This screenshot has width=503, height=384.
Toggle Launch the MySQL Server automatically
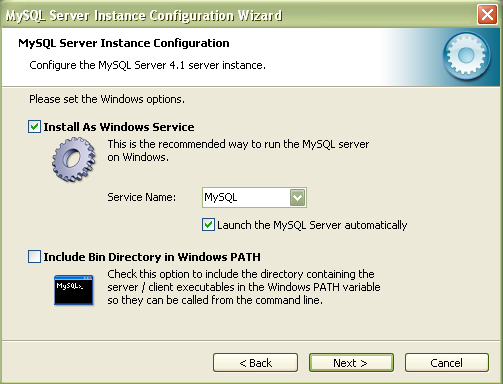click(208, 225)
